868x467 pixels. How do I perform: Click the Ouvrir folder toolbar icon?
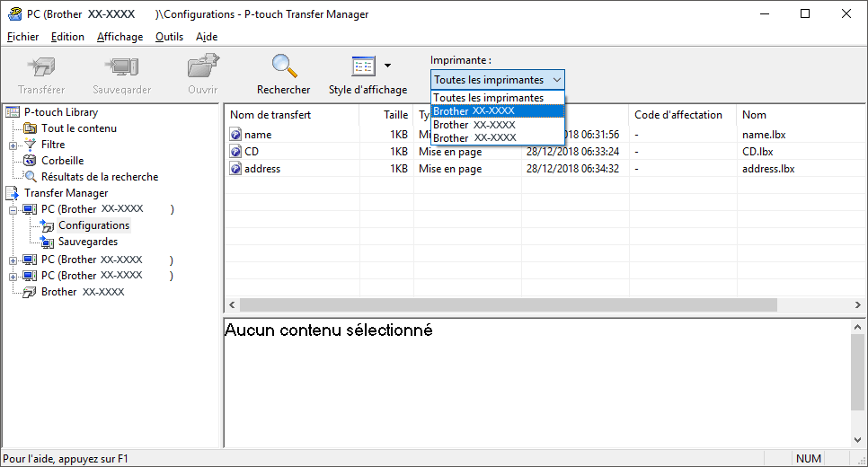202,66
